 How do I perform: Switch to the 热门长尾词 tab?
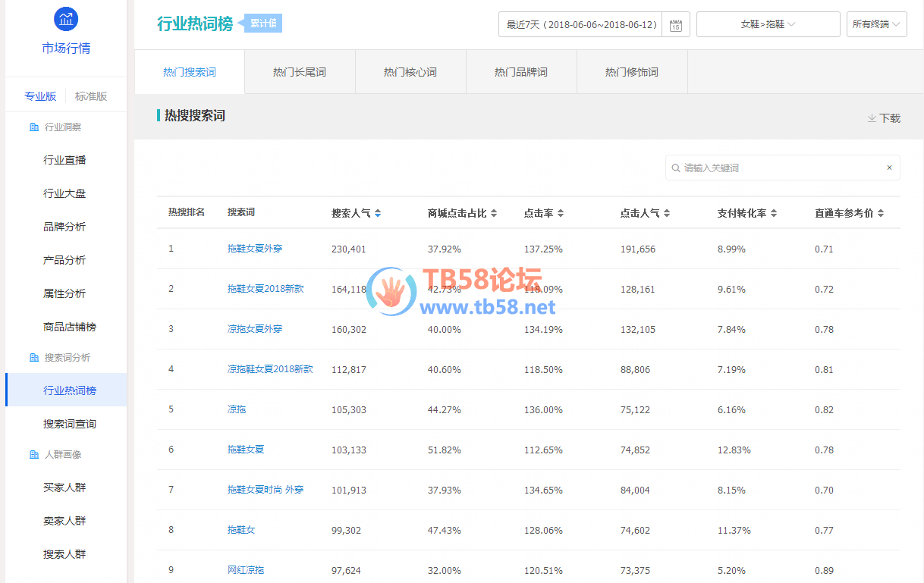tap(300, 73)
